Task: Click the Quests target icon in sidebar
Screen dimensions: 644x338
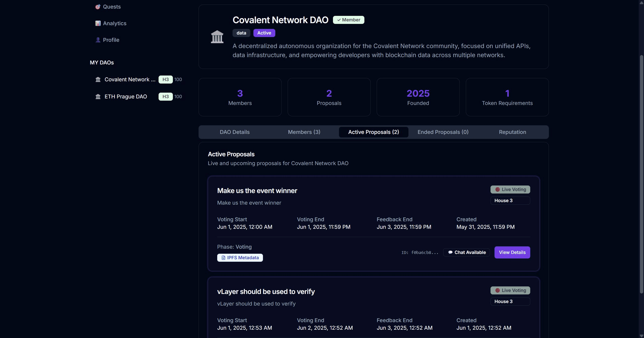Action: pyautogui.click(x=98, y=7)
